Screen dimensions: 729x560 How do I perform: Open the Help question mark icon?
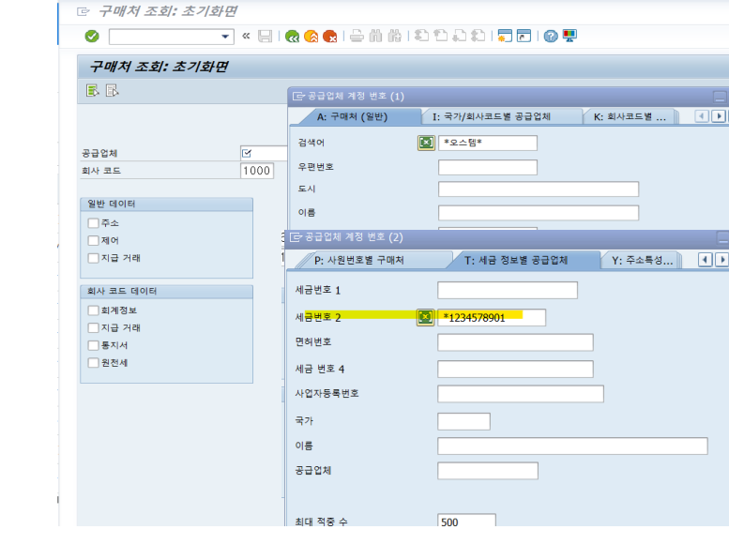coord(551,37)
